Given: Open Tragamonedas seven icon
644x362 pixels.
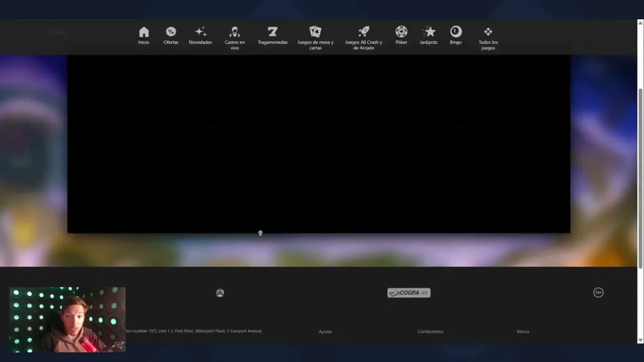Looking at the screenshot, I should 273,32.
